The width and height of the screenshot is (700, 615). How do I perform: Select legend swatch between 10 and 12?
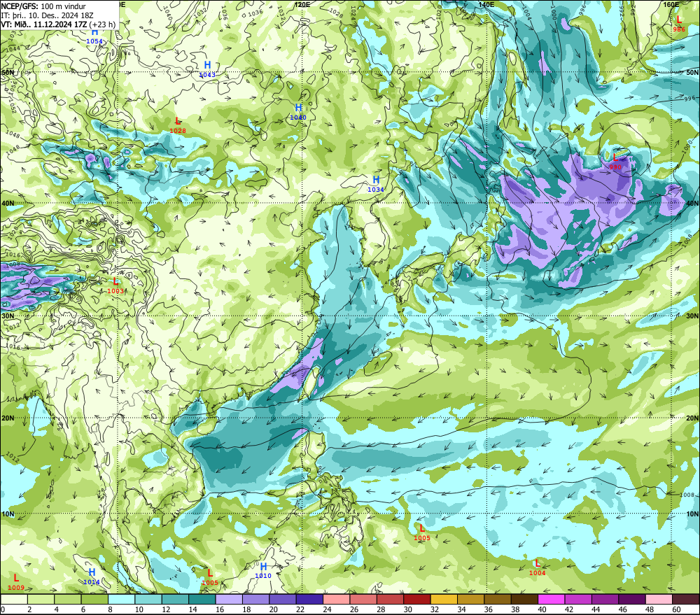coord(148,600)
